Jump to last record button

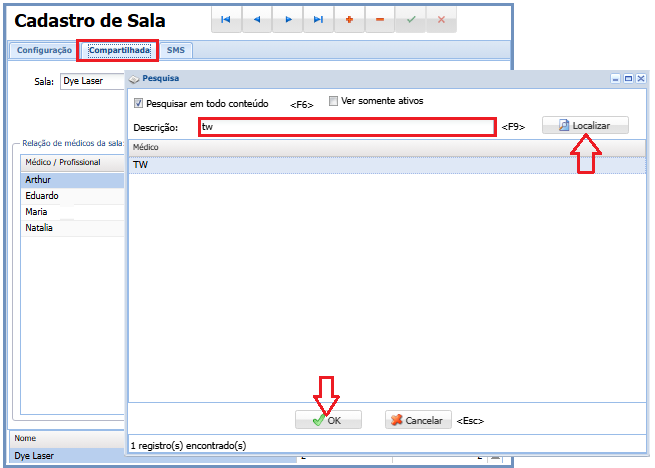(x=318, y=19)
